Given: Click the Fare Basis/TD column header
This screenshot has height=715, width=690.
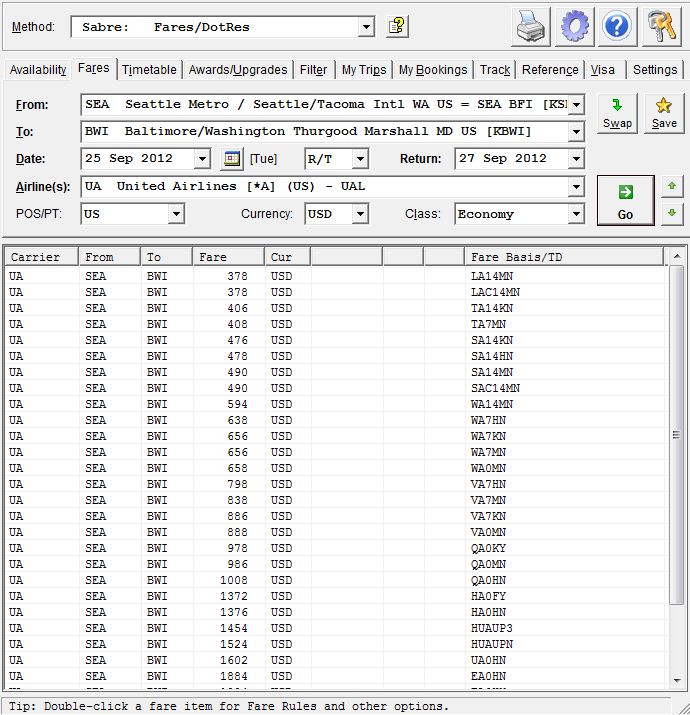Looking at the screenshot, I should point(564,257).
